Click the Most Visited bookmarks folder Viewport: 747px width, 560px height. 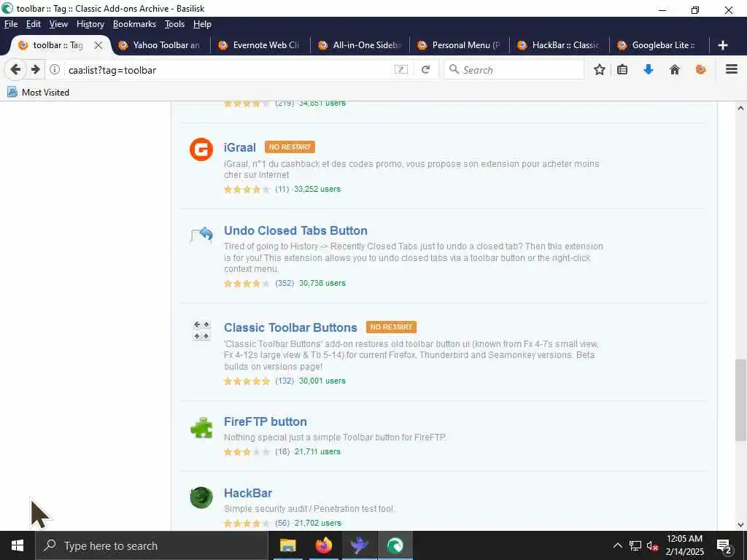(x=38, y=93)
